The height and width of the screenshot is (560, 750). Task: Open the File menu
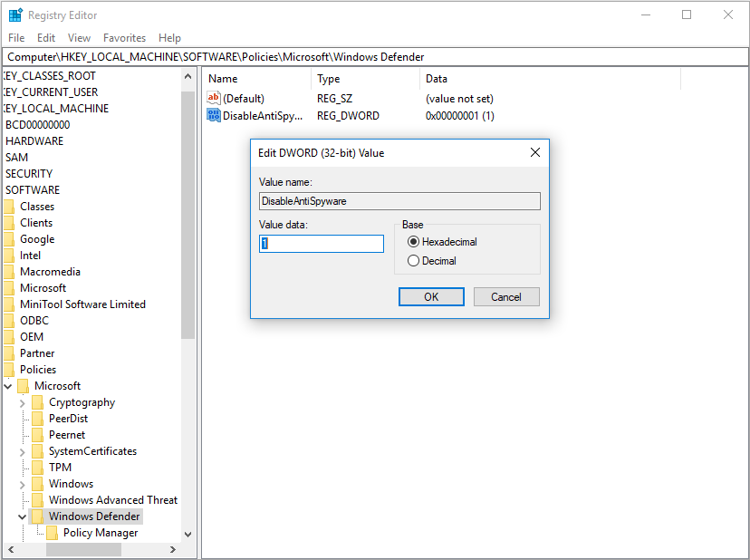pos(16,38)
